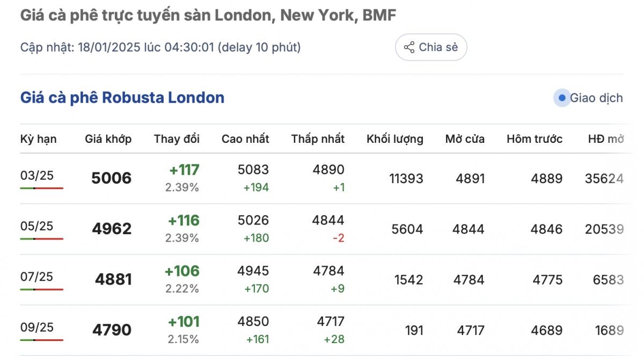Click the share icon beside Chia sẻ

click(409, 47)
